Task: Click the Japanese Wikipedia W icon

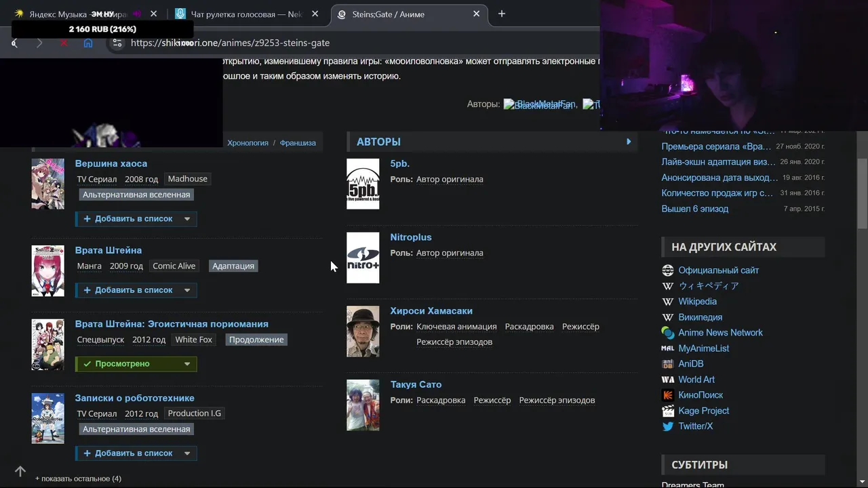Action: pos(668,286)
